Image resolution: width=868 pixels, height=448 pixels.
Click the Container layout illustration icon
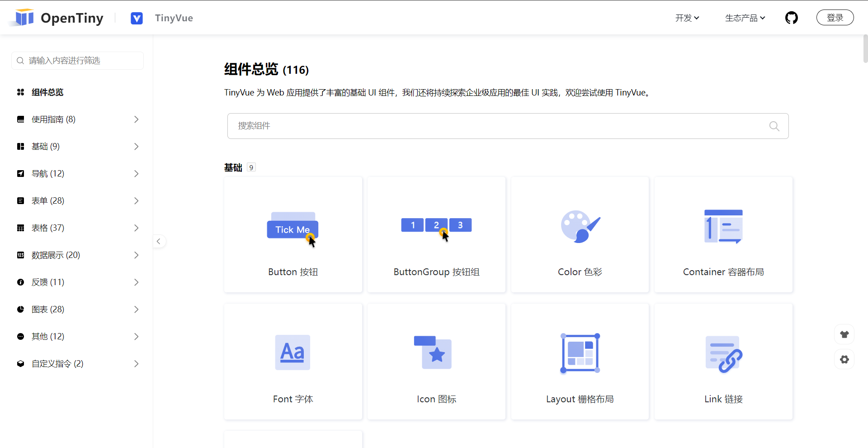[723, 226]
